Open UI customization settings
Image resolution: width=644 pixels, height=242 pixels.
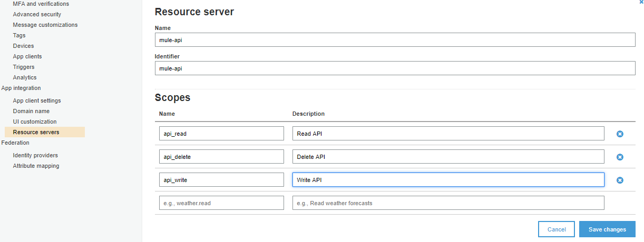coord(35,122)
